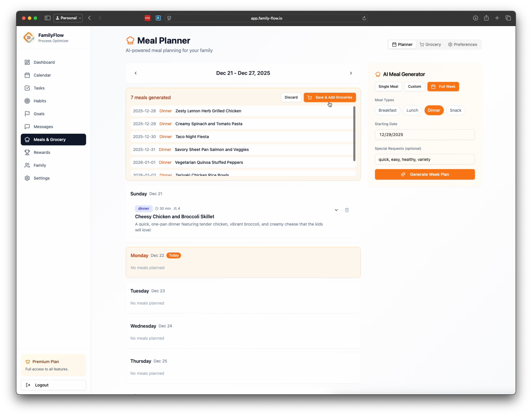Discard the generated meals
The width and height of the screenshot is (532, 416).
pos(291,97)
